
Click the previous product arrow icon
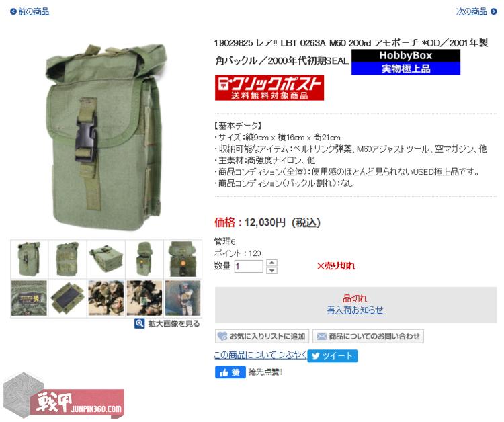click(x=13, y=12)
